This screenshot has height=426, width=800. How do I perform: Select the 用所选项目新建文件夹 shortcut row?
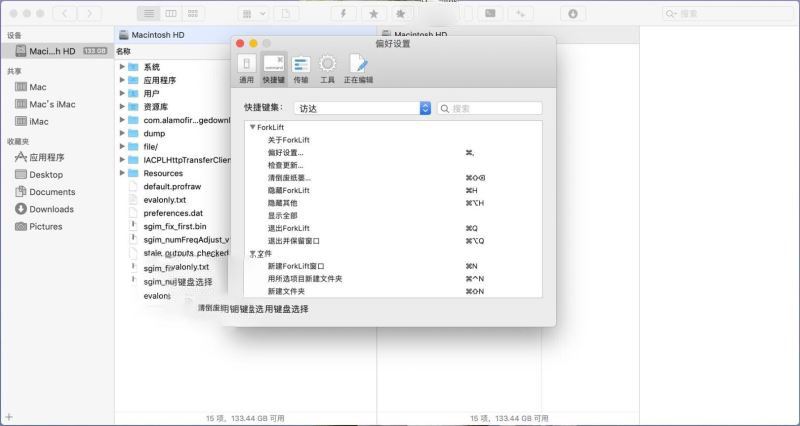393,279
